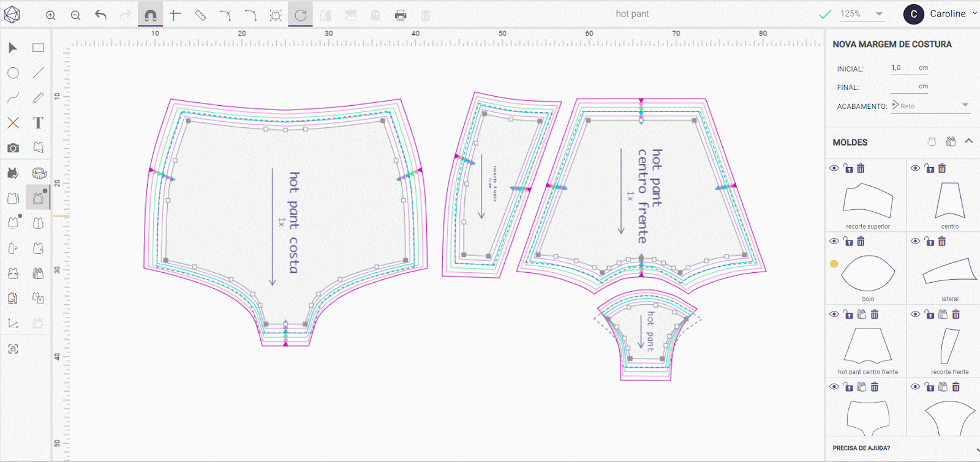
Task: Select the ruler measure tool
Action: point(200,15)
